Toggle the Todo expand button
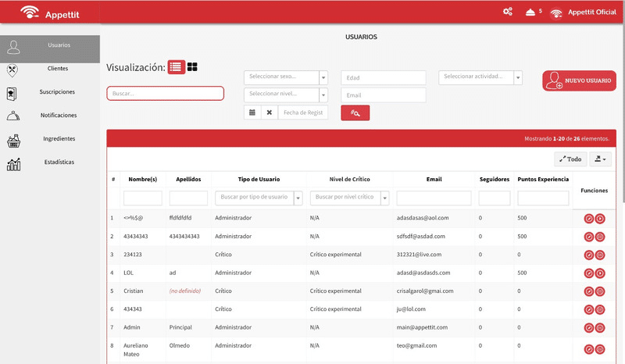 [570, 159]
